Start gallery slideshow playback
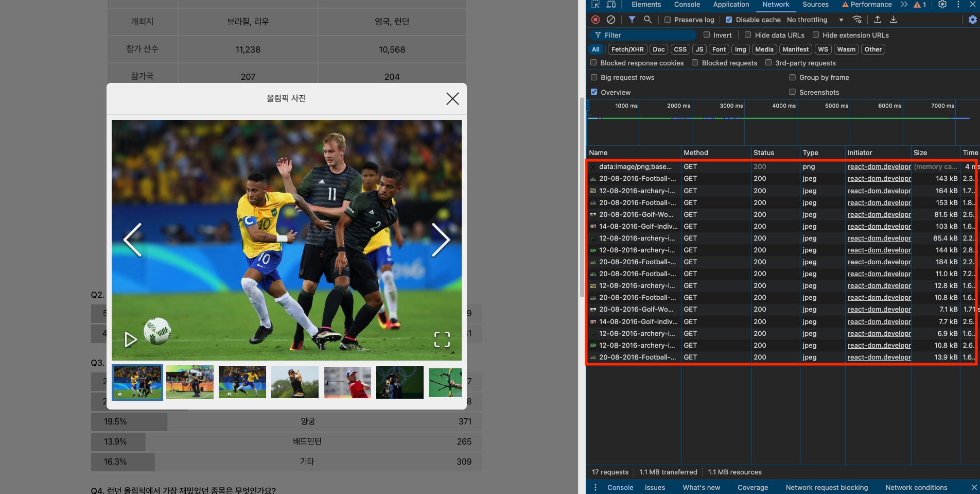980x494 pixels. 131,339
